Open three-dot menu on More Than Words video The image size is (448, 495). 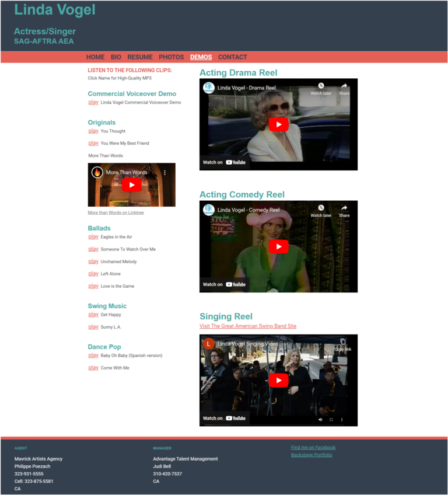click(165, 173)
